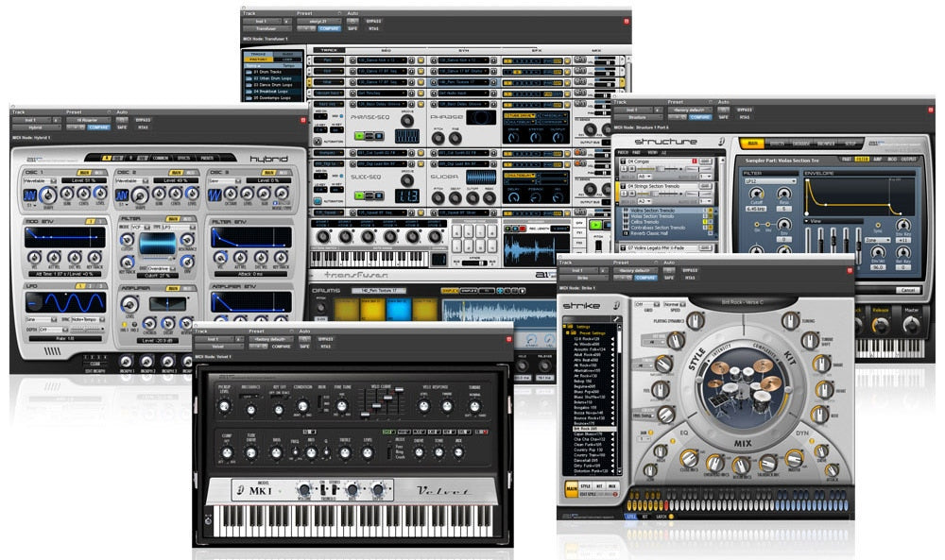This screenshot has width=945, height=560.
Task: Click the OSC 2 waveform icon in Hybrid
Action: 122,195
